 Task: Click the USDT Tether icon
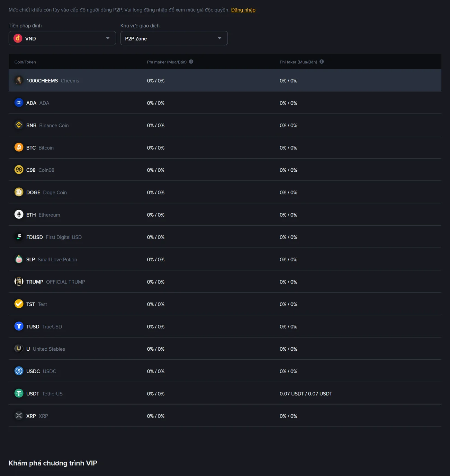click(x=19, y=393)
